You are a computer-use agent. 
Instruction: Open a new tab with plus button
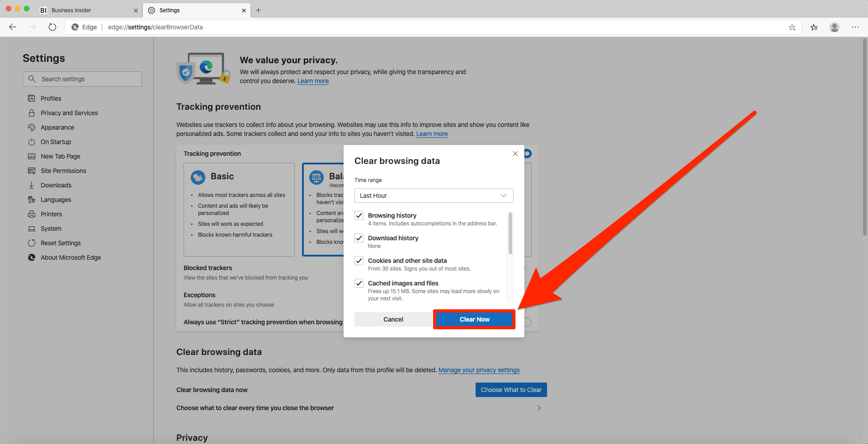(259, 10)
